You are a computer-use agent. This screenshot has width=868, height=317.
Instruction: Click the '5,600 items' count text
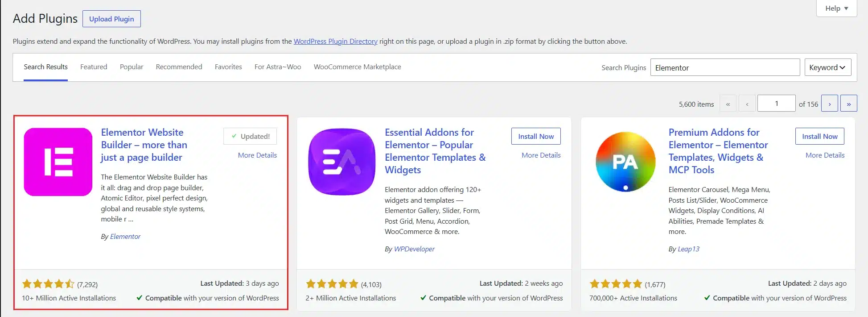pyautogui.click(x=696, y=104)
